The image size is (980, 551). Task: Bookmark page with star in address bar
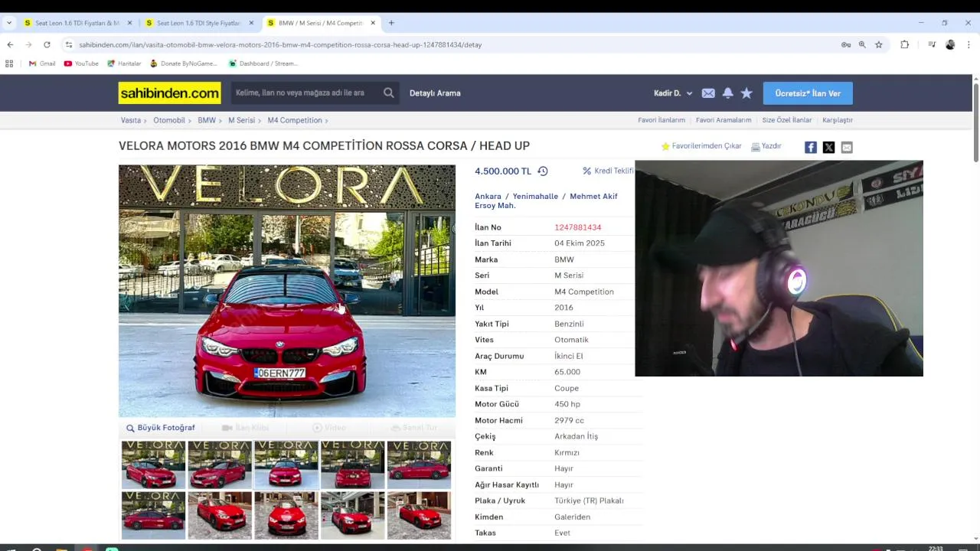tap(879, 44)
